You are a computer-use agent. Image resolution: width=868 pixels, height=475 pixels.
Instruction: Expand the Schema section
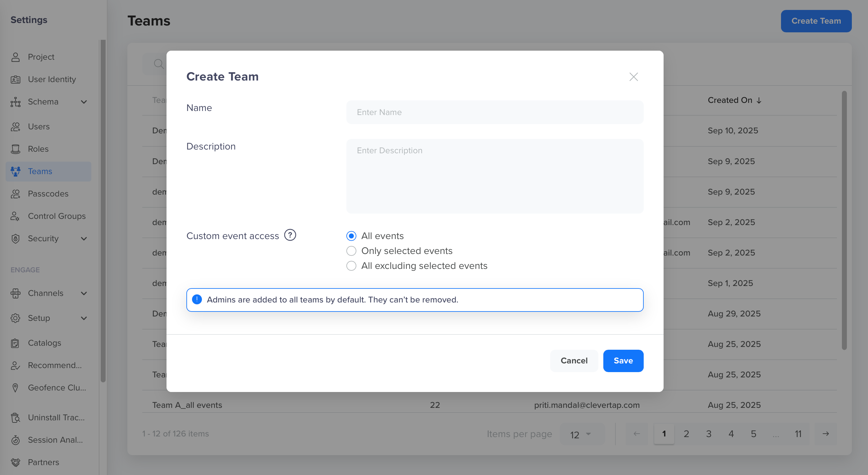pyautogui.click(x=84, y=102)
